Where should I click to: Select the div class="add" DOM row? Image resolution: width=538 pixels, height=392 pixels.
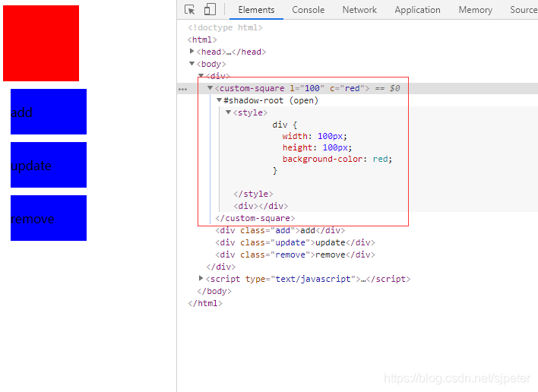click(x=280, y=230)
